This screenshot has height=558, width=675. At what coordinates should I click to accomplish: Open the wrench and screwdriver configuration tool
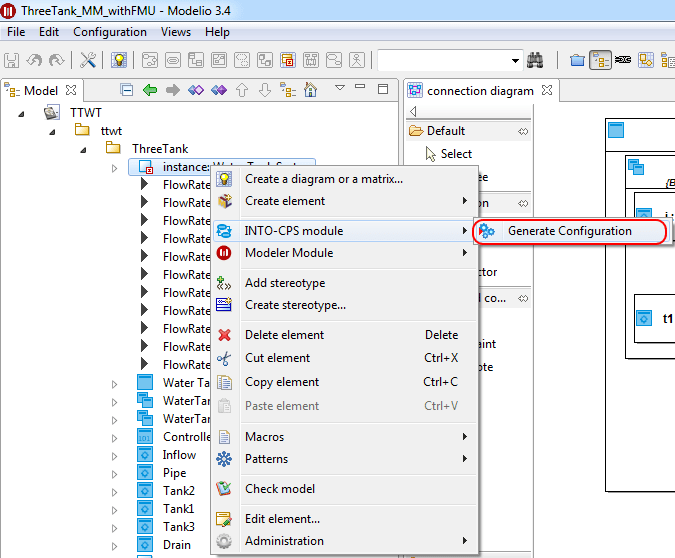click(x=88, y=60)
